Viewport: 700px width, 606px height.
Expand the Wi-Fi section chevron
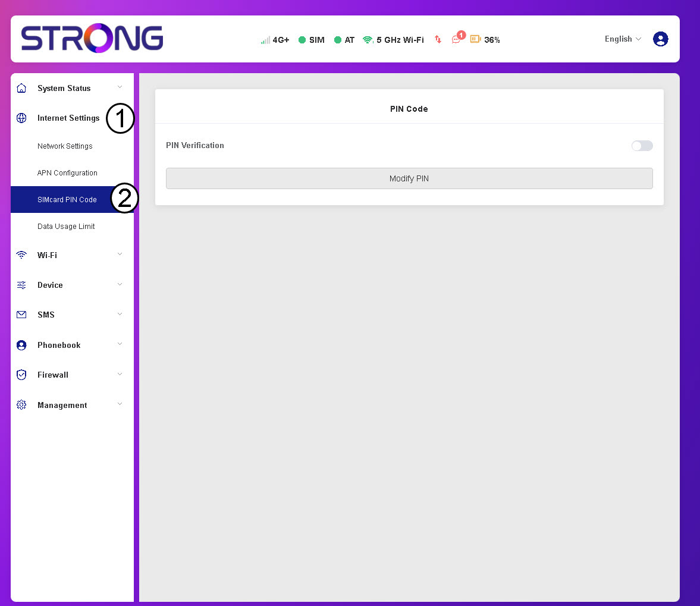(120, 255)
